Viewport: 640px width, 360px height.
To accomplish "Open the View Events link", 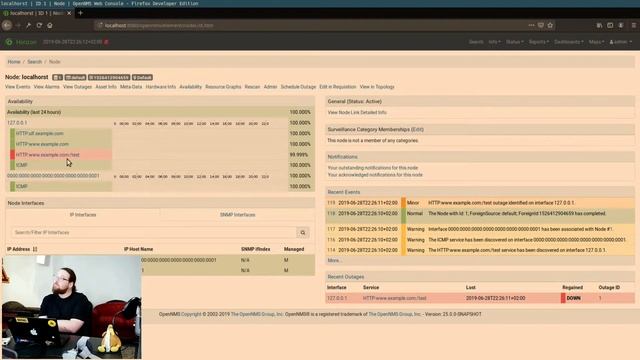I will [18, 87].
